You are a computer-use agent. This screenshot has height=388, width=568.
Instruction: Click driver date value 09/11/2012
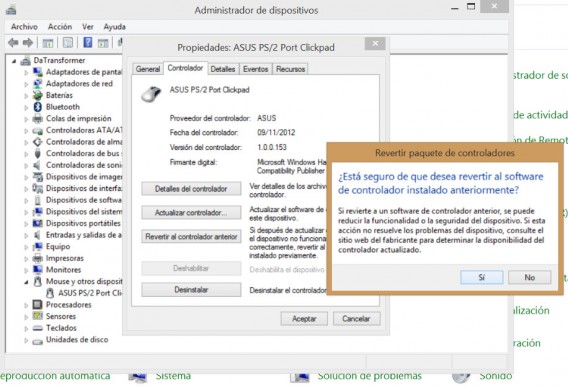tap(276, 133)
